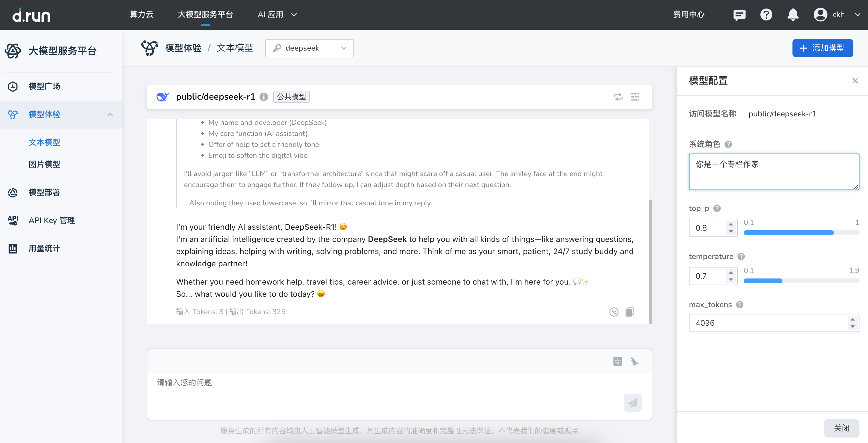Click the info icon beside public/deepseek-r1
Image resolution: width=868 pixels, height=443 pixels.
[264, 97]
